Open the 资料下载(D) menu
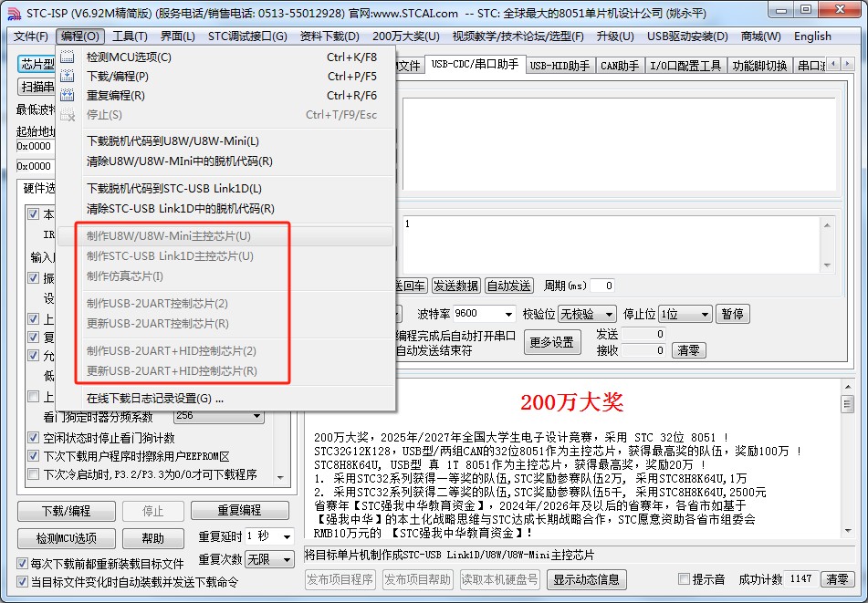 point(329,36)
